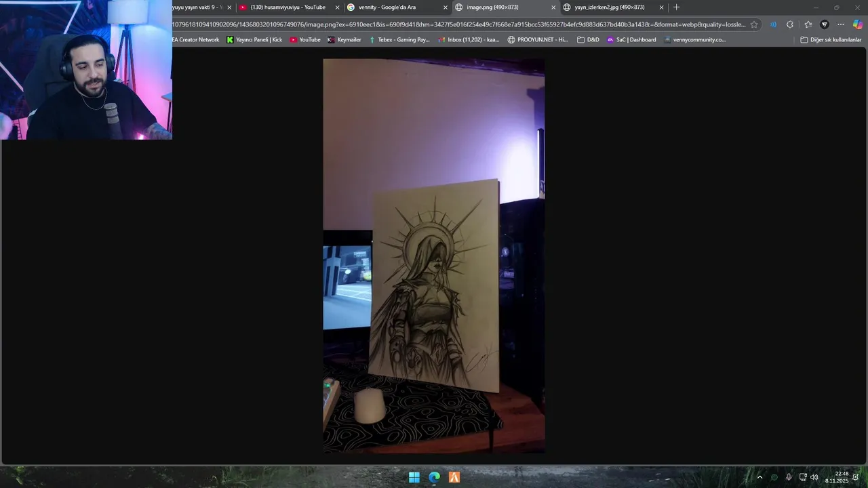
Task: Open the notifications bell icon in taskbar
Action: pyautogui.click(x=856, y=477)
